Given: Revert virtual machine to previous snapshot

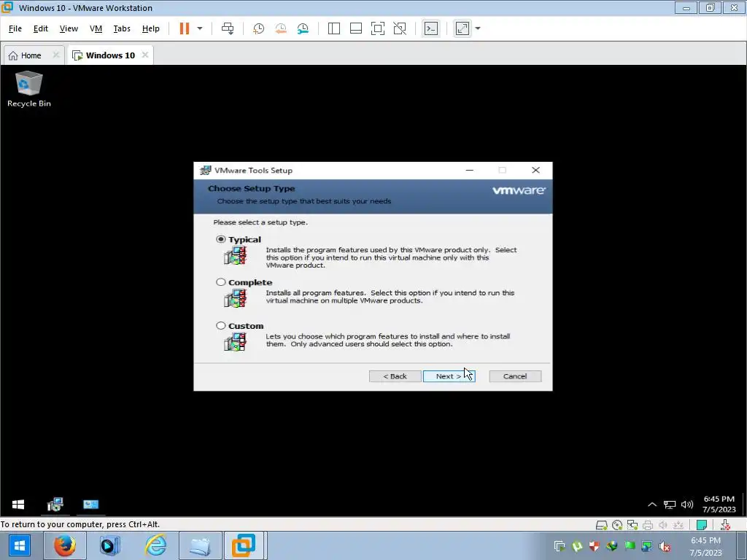Looking at the screenshot, I should tap(281, 28).
